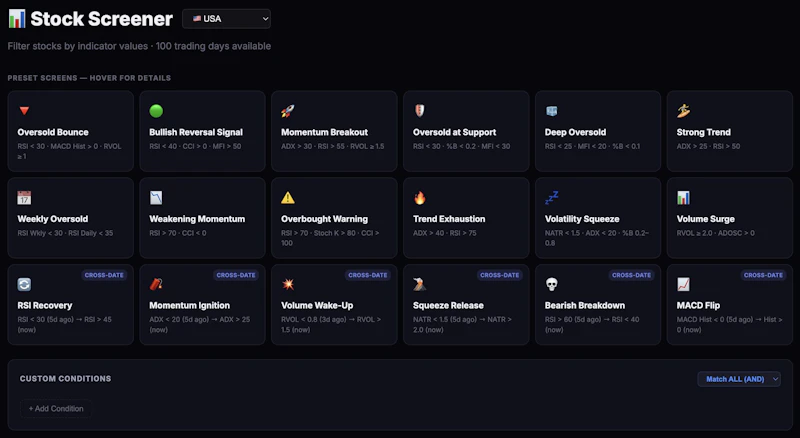Click the surfer icon on Strong Trend
Screen dimensions: 800x438
[x=683, y=111]
